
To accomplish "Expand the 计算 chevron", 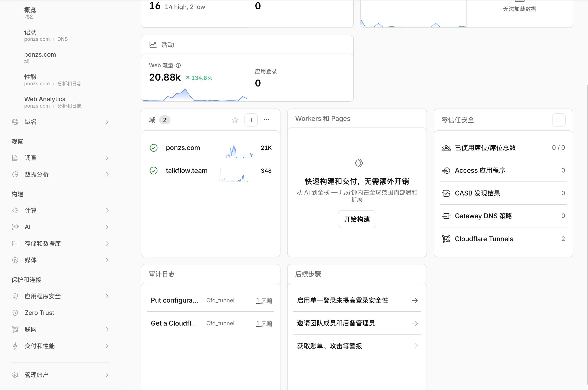I will pyautogui.click(x=107, y=210).
